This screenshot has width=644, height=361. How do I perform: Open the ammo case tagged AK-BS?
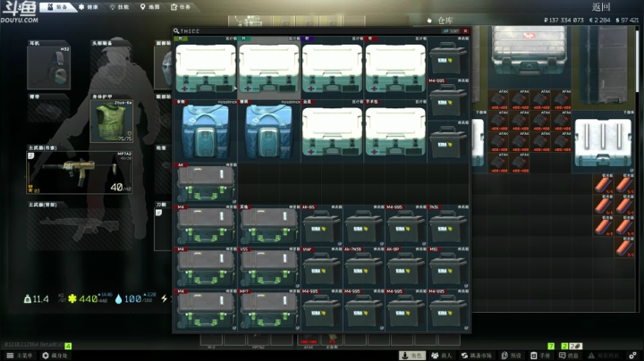[322, 226]
